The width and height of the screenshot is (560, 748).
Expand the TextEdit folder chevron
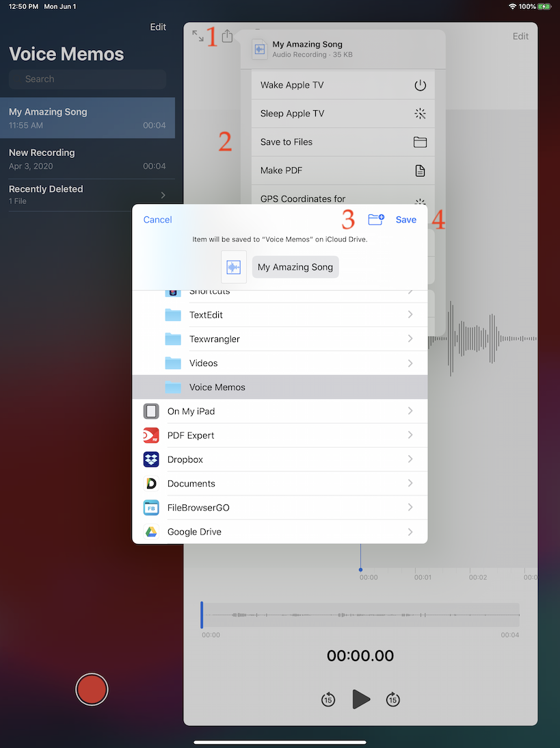point(410,314)
